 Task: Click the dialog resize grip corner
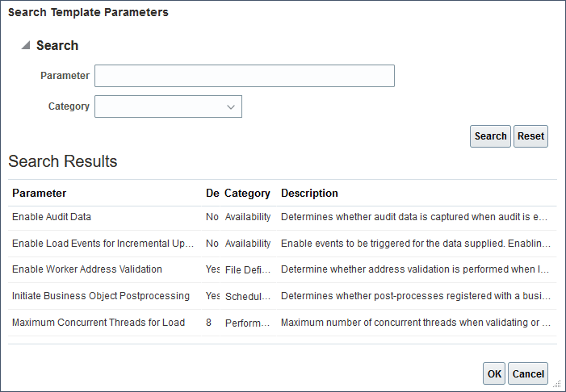point(560,387)
